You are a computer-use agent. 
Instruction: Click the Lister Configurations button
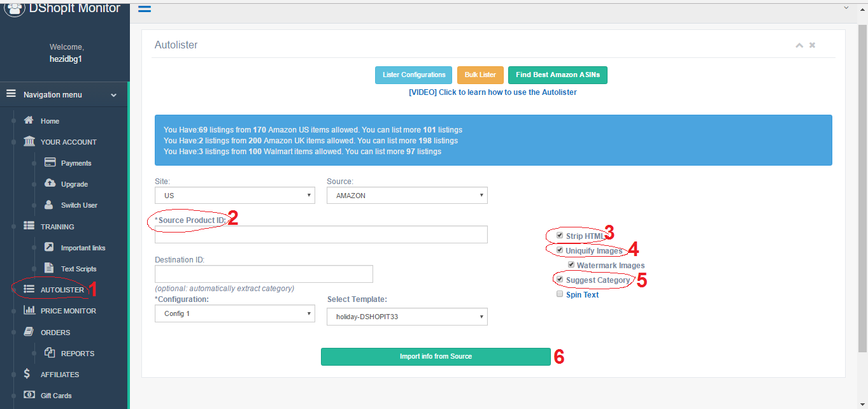coord(413,75)
